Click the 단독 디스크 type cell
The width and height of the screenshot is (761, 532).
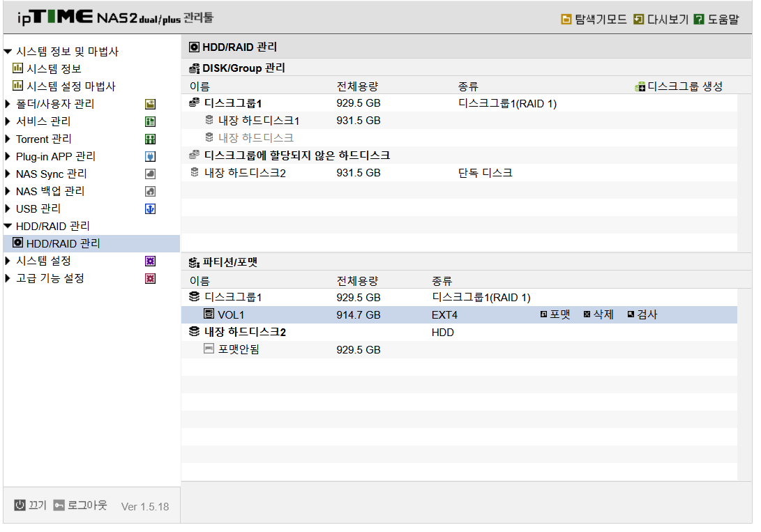point(485,173)
